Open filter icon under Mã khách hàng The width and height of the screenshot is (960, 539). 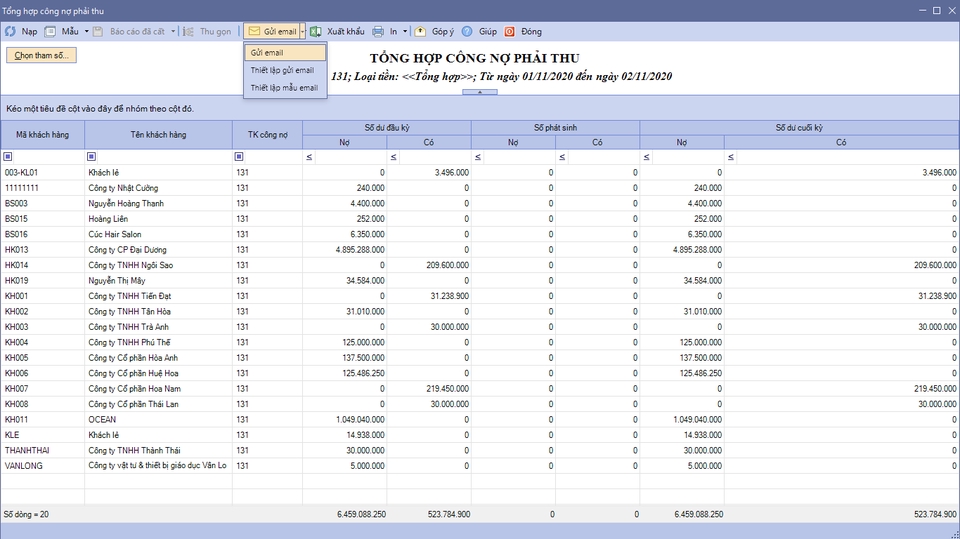pos(8,157)
